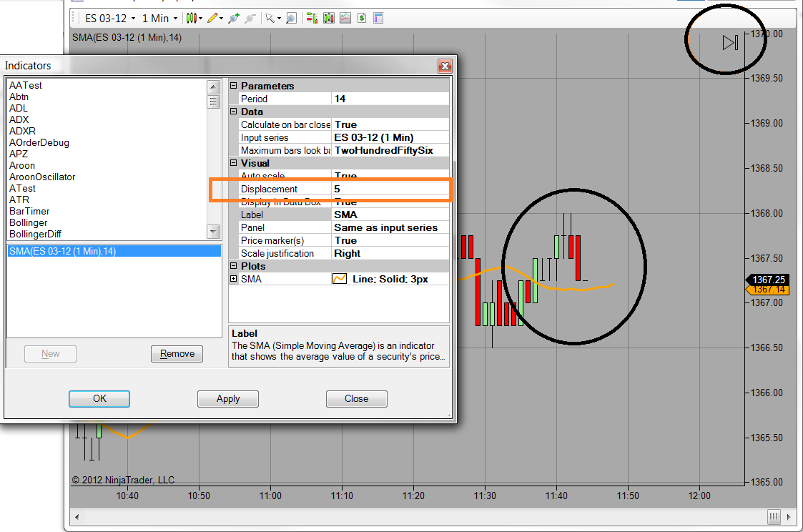Image resolution: width=803 pixels, height=532 pixels.
Task: Select APZ indicator
Action: [x=19, y=154]
